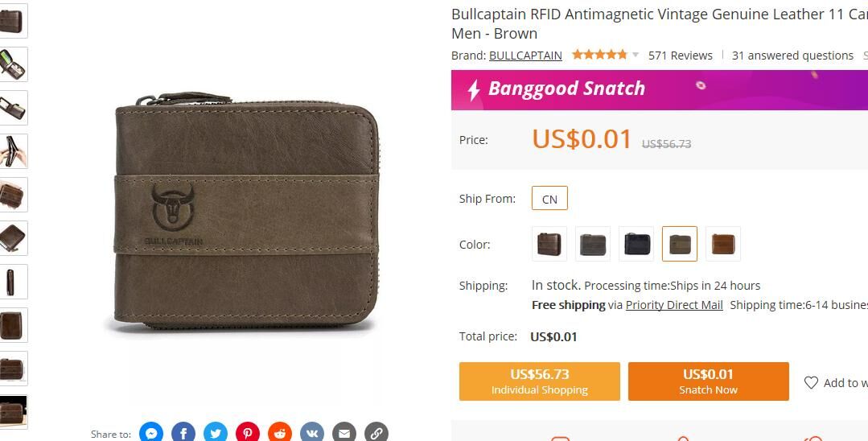
Task: Select the orange-tan wallet color swatch
Action: 723,244
